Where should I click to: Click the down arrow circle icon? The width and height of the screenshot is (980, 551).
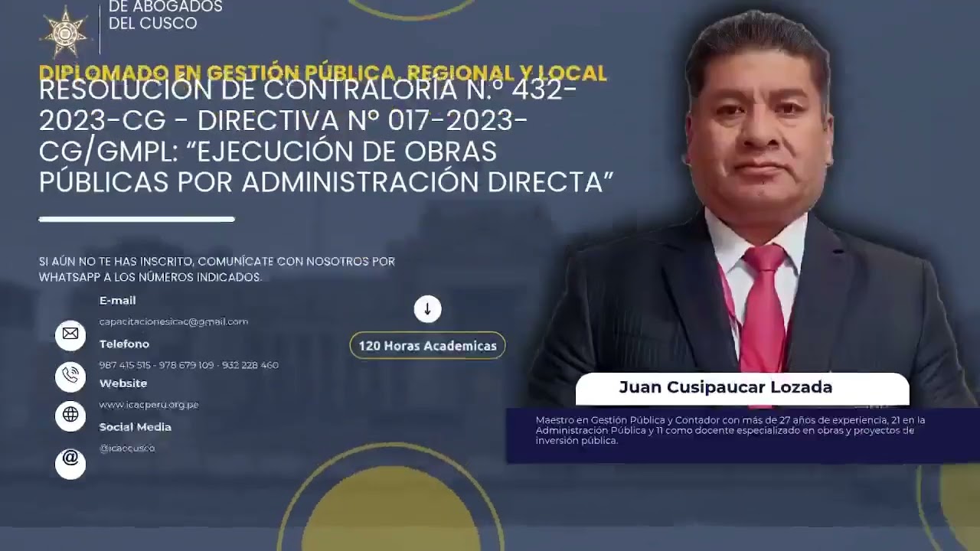427,309
